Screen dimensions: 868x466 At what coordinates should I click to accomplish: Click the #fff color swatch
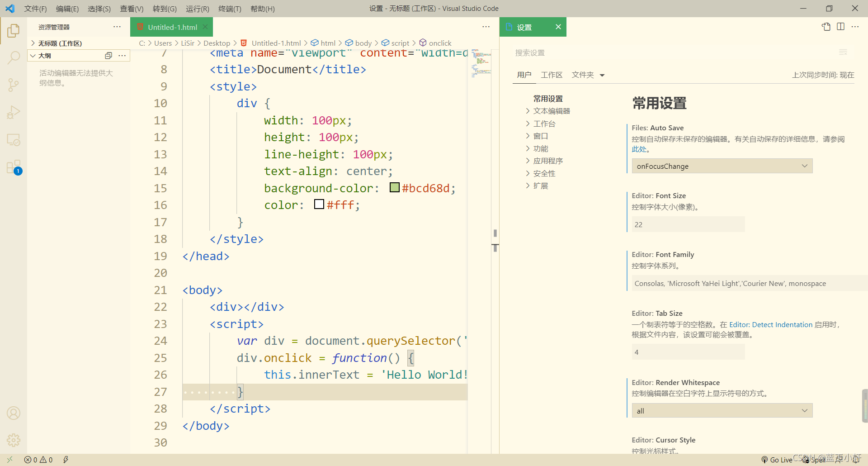point(319,204)
